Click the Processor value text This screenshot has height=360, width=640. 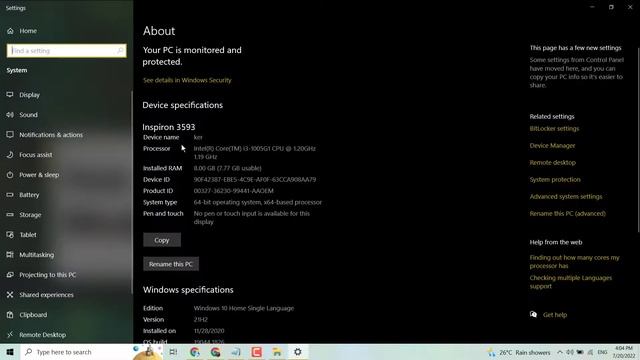(x=254, y=153)
